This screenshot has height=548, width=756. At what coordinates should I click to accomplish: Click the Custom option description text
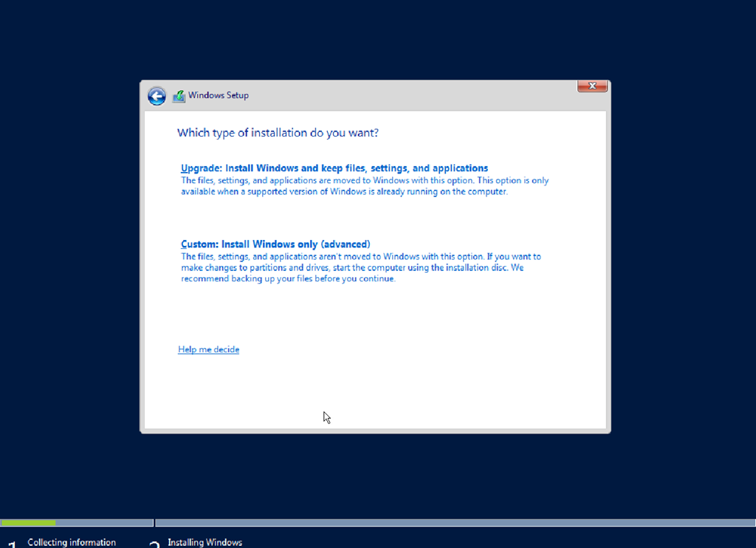pyautogui.click(x=360, y=267)
